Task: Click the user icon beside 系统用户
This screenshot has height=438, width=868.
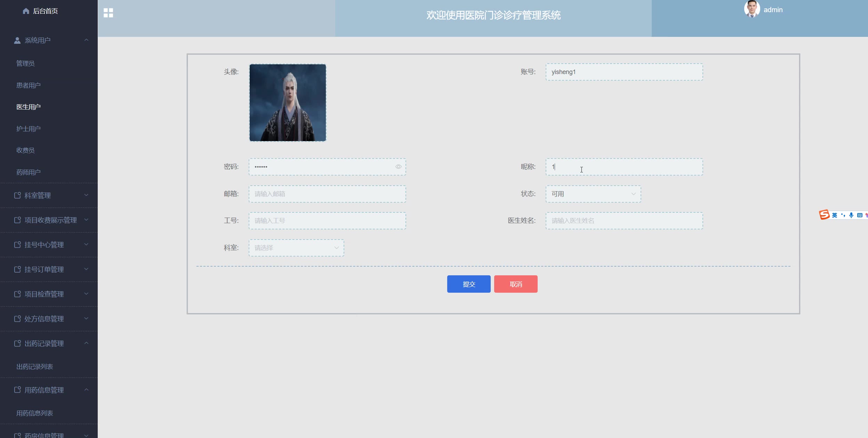Action: pyautogui.click(x=17, y=40)
